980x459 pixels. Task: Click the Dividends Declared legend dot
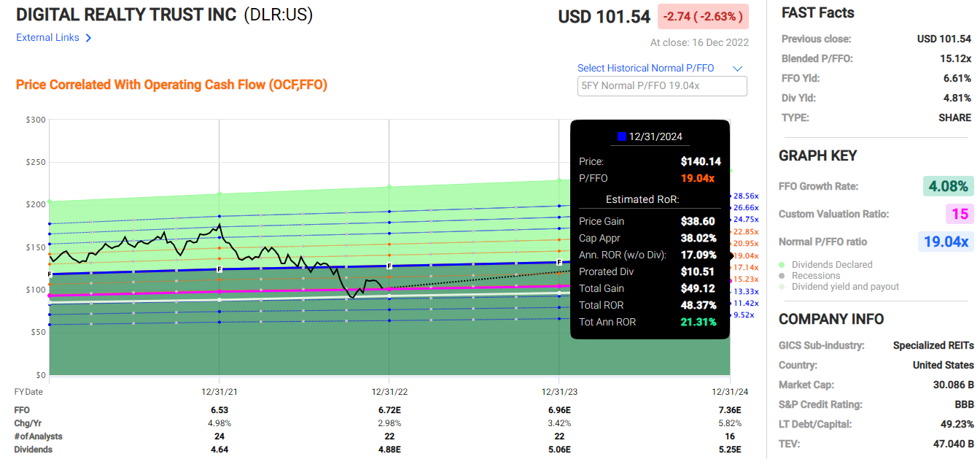tap(782, 265)
